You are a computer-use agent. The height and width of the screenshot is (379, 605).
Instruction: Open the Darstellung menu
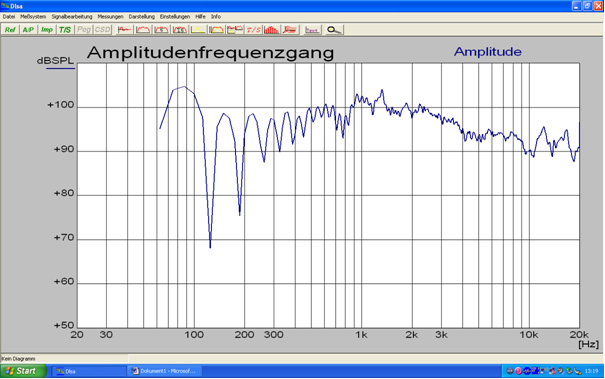(142, 17)
